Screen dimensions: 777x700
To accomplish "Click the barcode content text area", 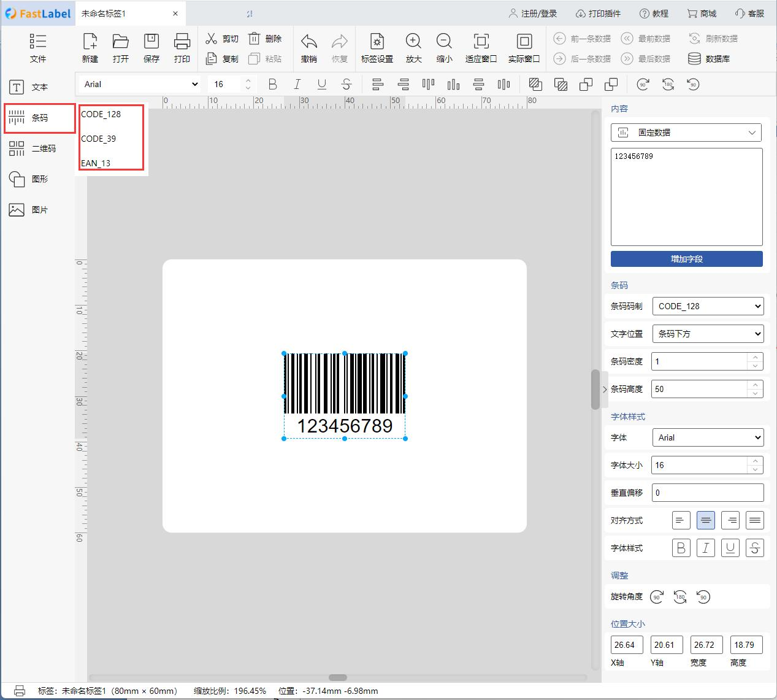I will click(687, 197).
